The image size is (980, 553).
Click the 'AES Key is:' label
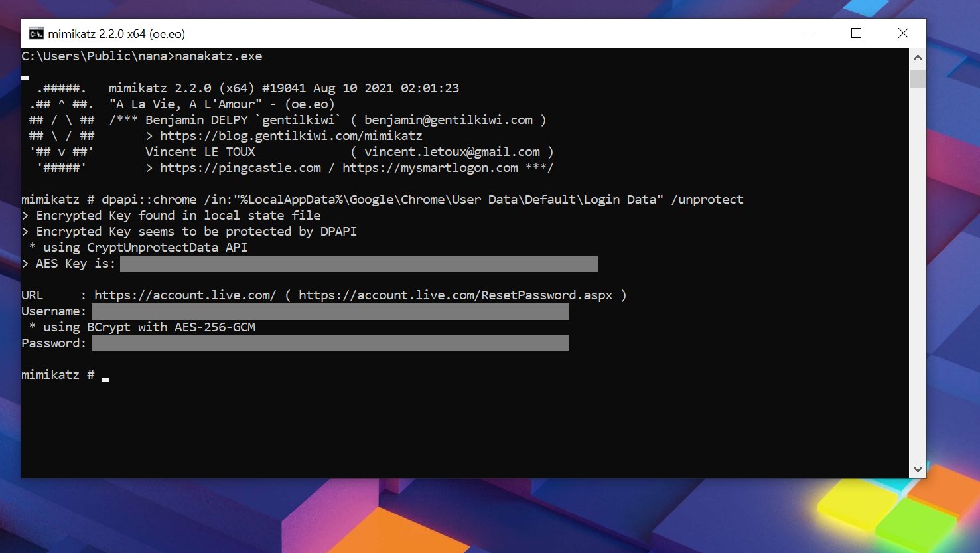click(76, 264)
